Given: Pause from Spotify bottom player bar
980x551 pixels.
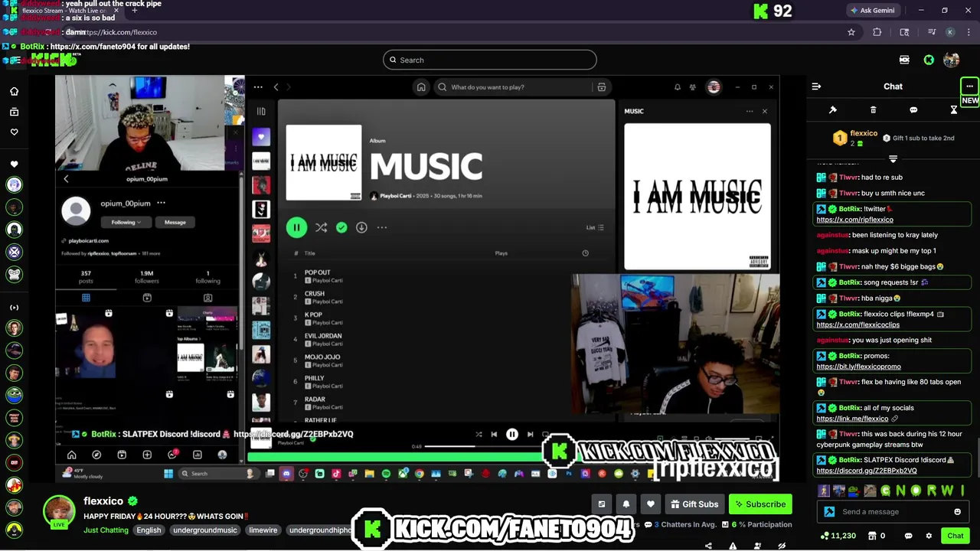Looking at the screenshot, I should 512,435.
